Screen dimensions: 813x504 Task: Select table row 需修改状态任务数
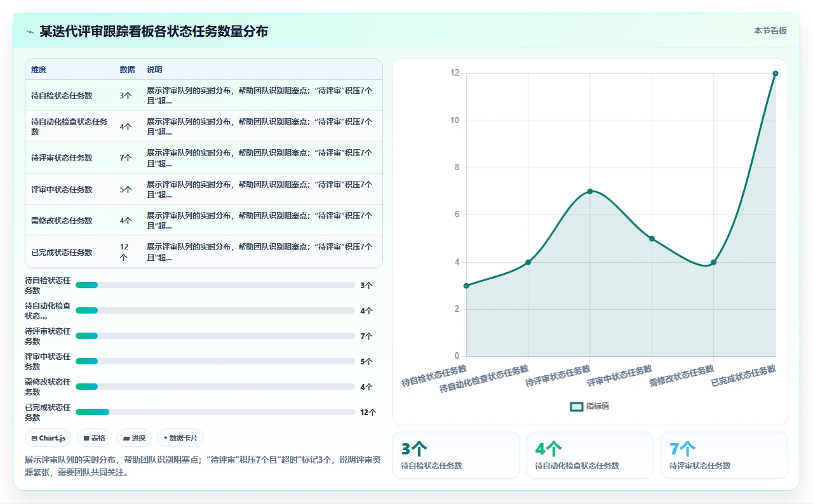point(204,220)
